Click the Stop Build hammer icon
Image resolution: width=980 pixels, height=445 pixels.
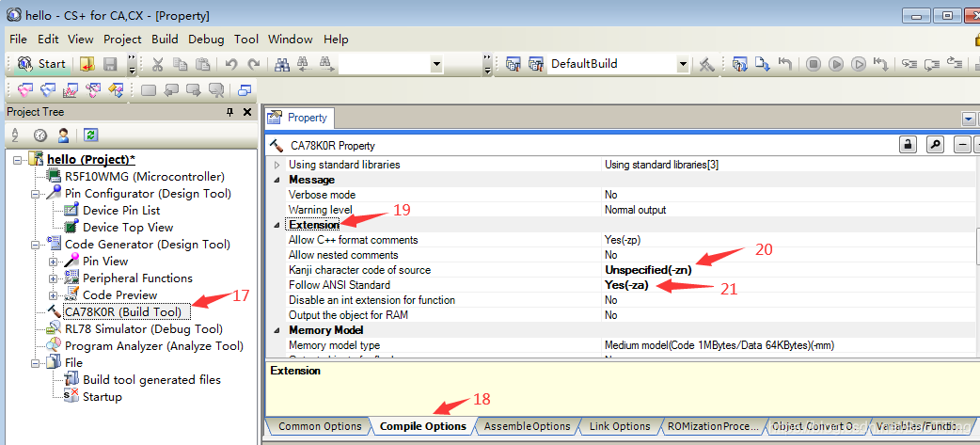click(x=706, y=64)
